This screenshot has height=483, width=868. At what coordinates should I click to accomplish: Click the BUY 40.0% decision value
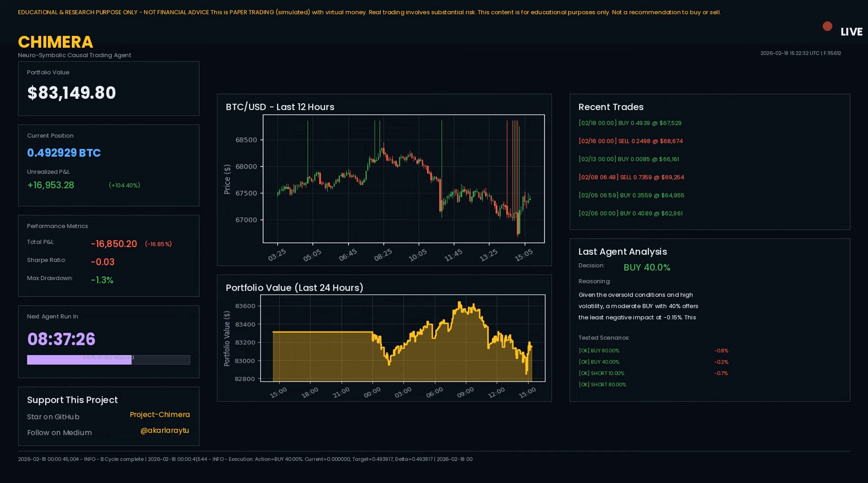[x=647, y=267]
